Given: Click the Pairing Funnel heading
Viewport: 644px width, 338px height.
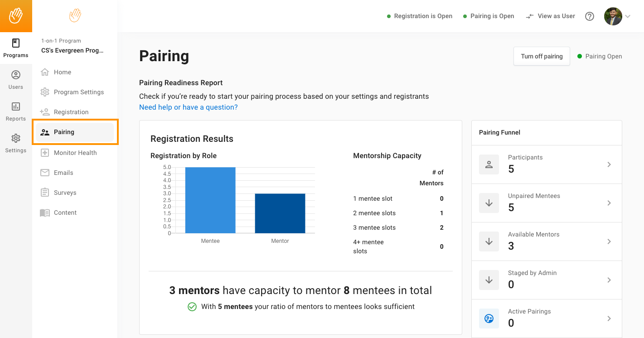Looking at the screenshot, I should 499,132.
